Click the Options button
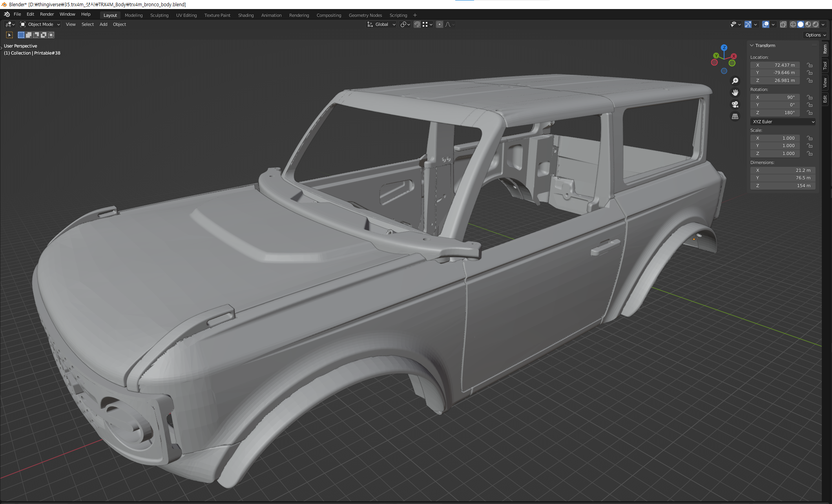Screen dimensions: 832x504 816,35
